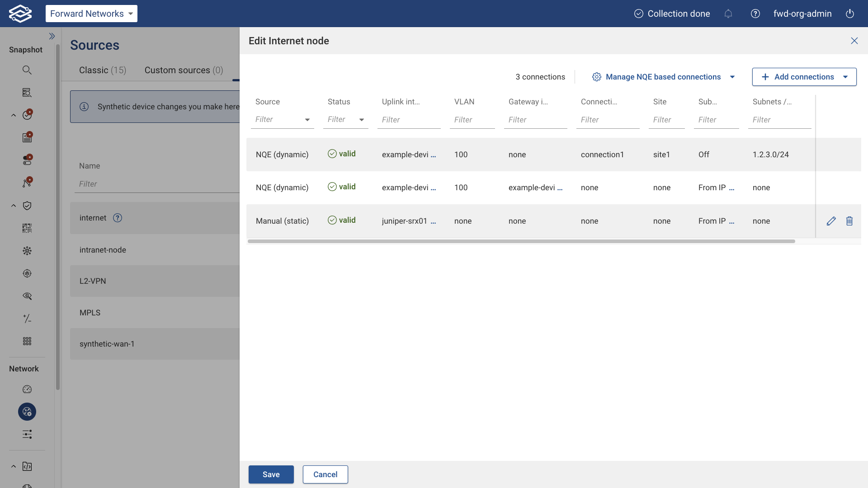Viewport: 868px width, 488px height.
Task: Open the Forward Networks network selector
Action: [91, 14]
